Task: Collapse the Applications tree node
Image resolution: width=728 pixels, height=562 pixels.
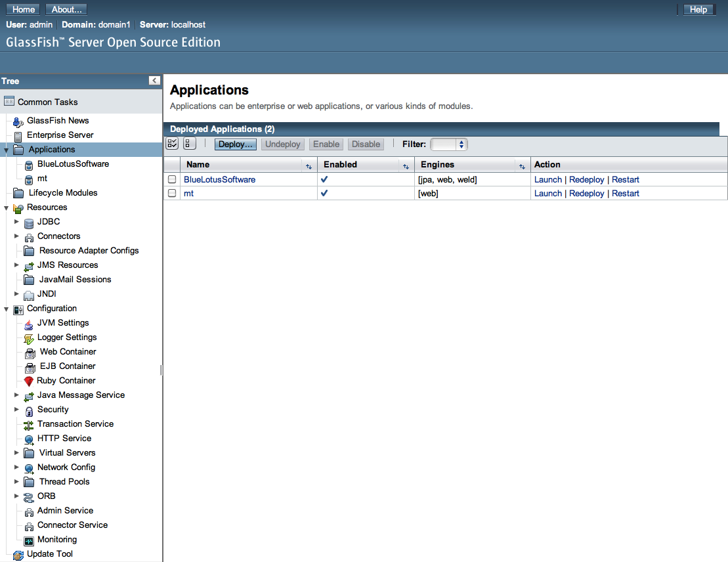Action: click(6, 149)
